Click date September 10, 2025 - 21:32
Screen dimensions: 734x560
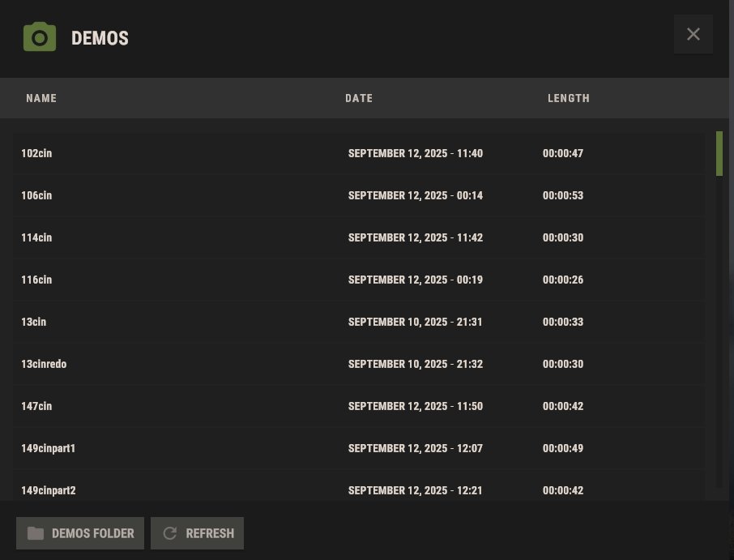click(x=416, y=364)
